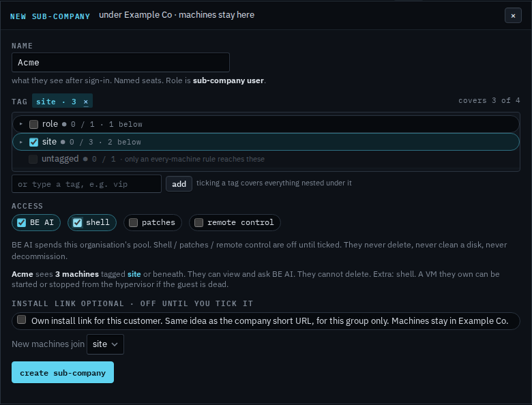Click the 'sub-company user' bold text
The width and height of the screenshot is (532, 405).
point(228,80)
